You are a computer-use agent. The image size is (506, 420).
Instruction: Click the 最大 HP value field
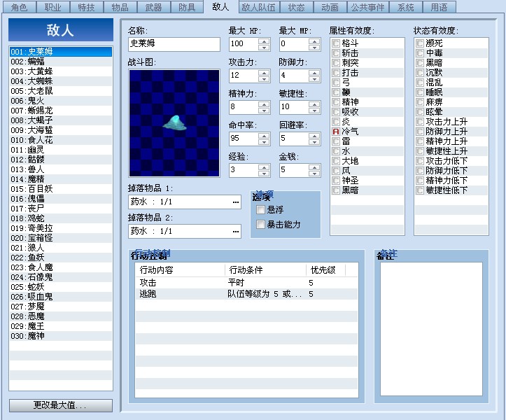[244, 44]
